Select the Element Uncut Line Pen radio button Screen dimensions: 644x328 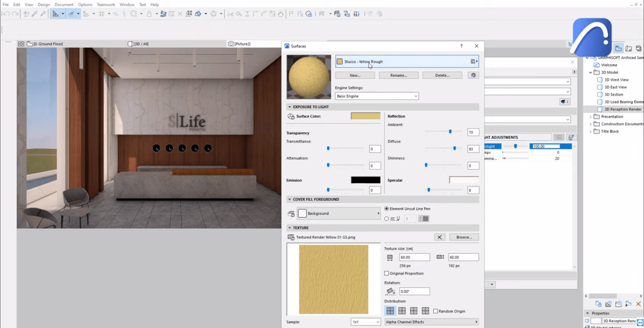[x=386, y=208]
